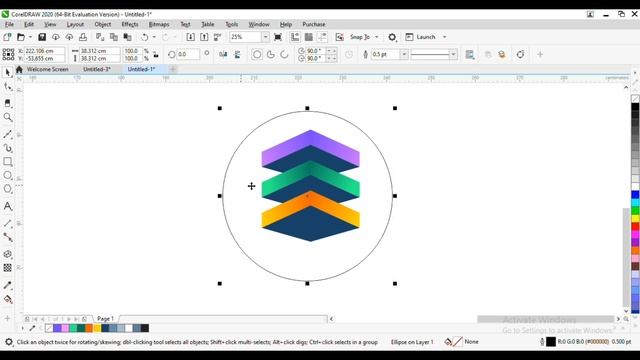The height and width of the screenshot is (360, 640).
Task: Select the Ellipse tool in toolbox
Action: click(7, 175)
